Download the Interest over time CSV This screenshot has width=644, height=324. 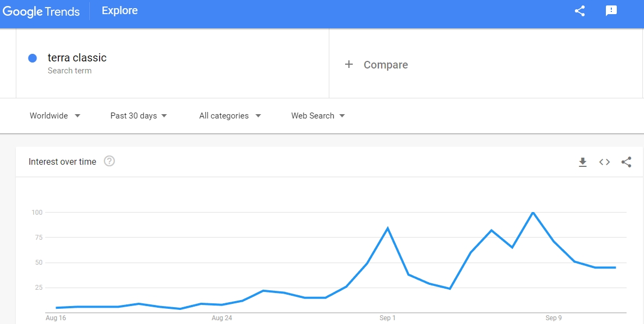click(x=582, y=163)
